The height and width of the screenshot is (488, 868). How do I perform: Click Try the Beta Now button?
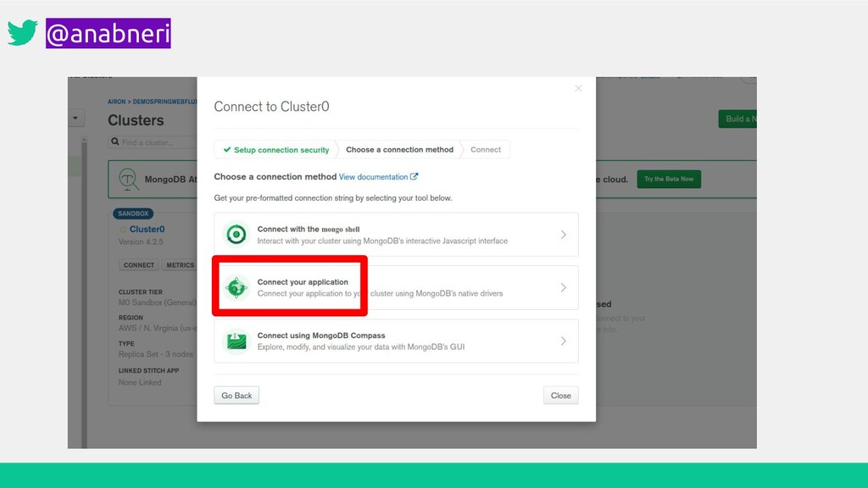[x=669, y=179]
